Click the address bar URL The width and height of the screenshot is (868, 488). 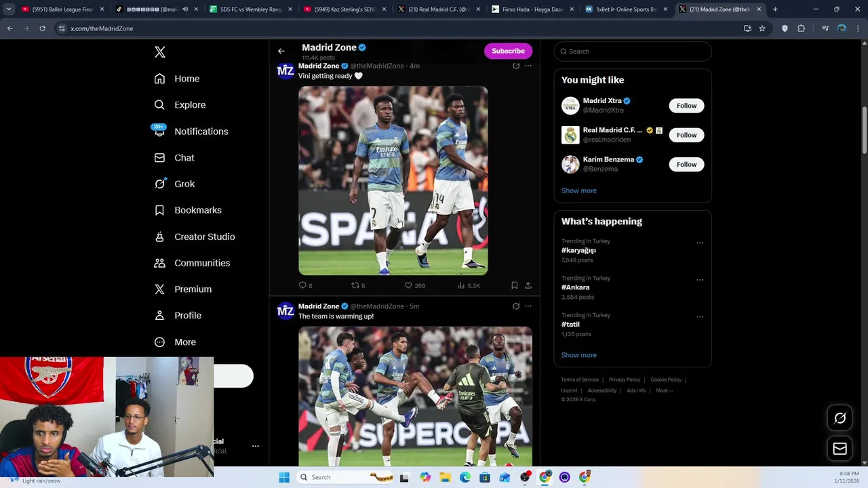[x=102, y=28]
